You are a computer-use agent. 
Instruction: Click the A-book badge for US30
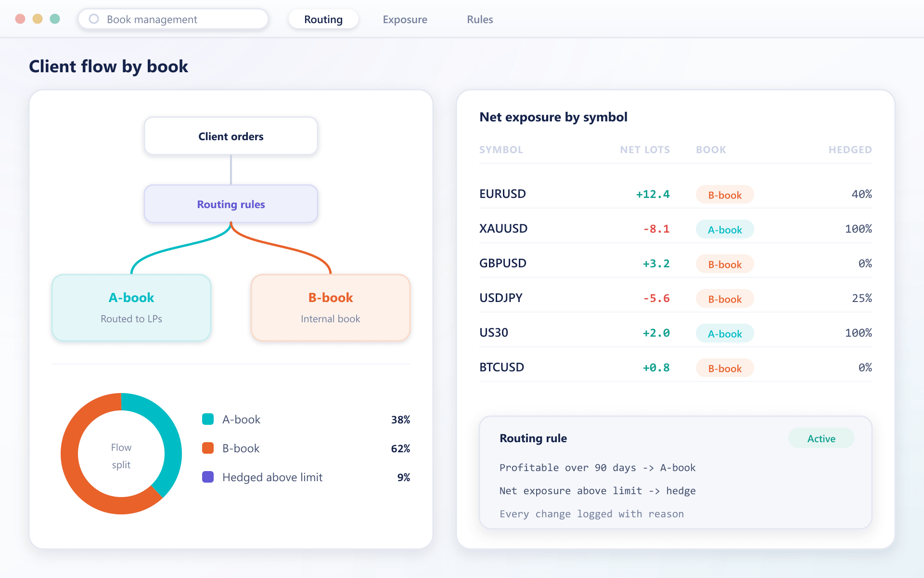[725, 333]
